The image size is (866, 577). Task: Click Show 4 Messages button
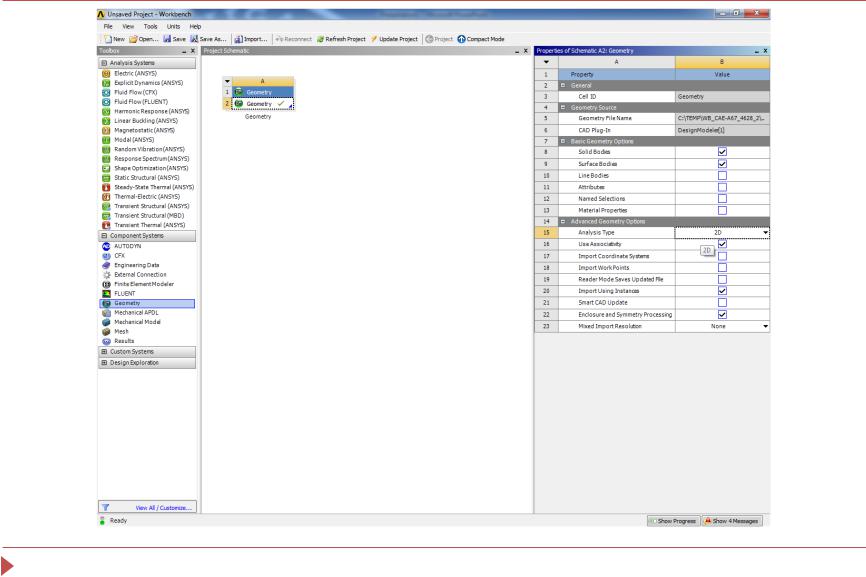[732, 521]
